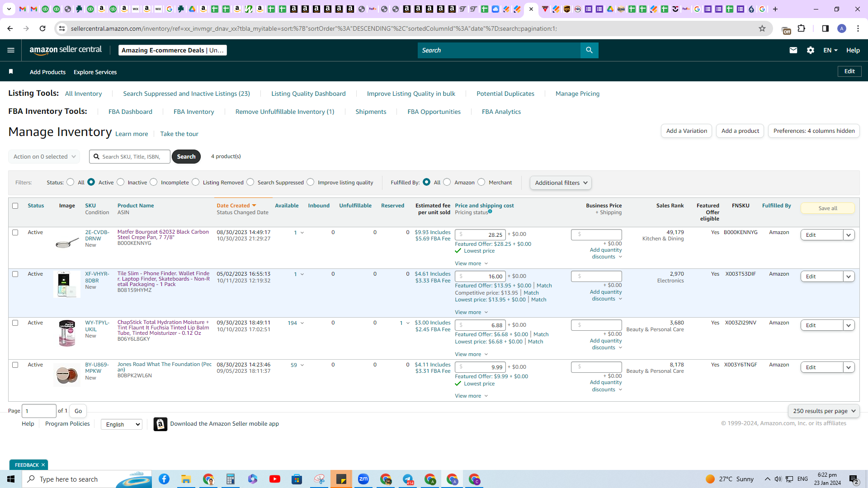Click the Amazon Seller Central logo
This screenshot has width=868, height=488.
point(66,50)
